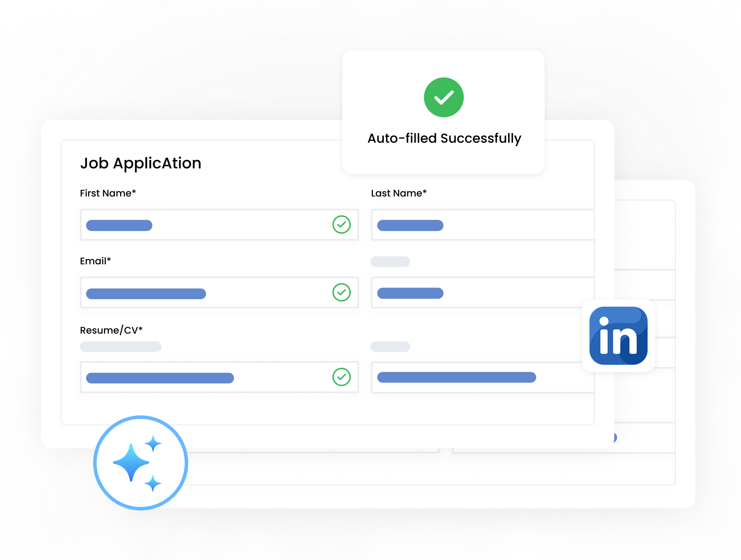Focus the Email input field

[219, 292]
